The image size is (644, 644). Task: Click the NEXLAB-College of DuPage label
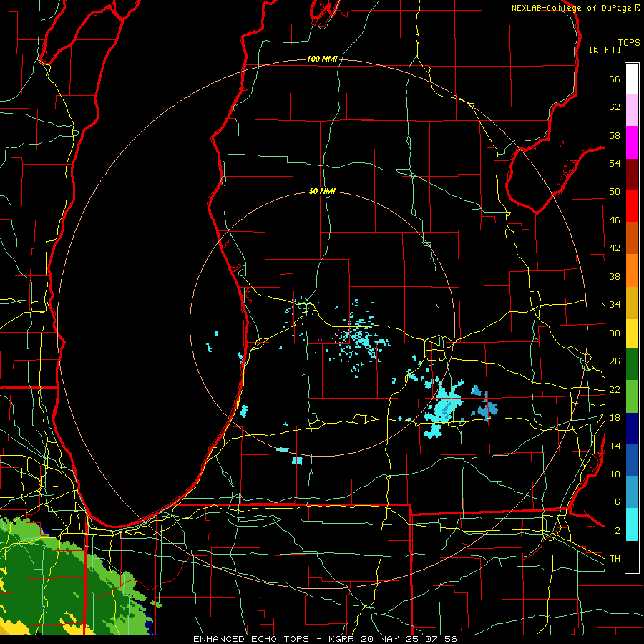(x=572, y=8)
